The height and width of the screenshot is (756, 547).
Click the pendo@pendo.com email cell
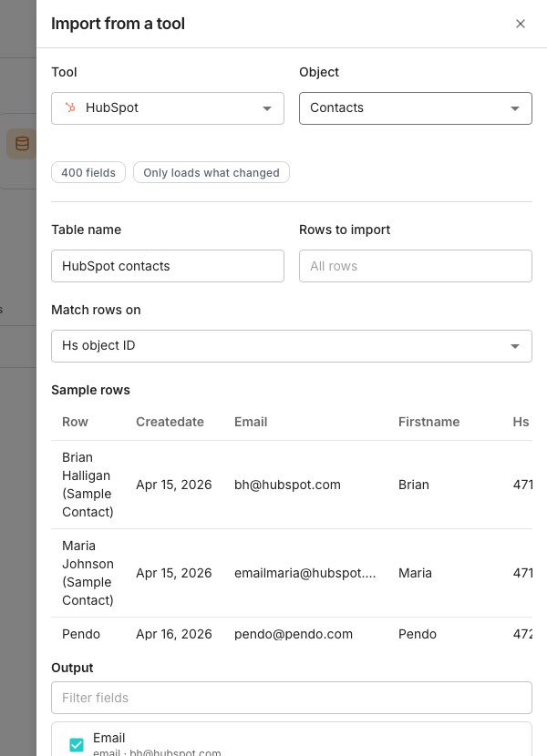[x=293, y=634]
